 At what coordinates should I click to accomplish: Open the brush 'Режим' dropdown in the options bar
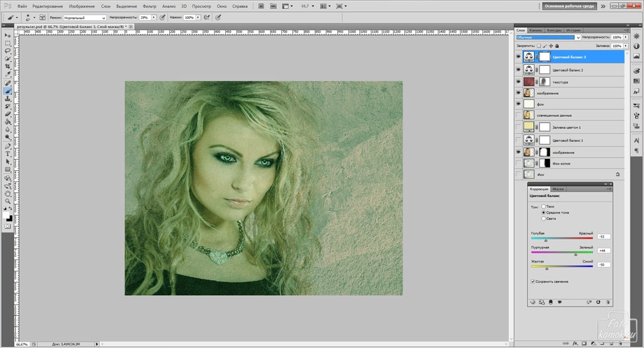tap(85, 18)
